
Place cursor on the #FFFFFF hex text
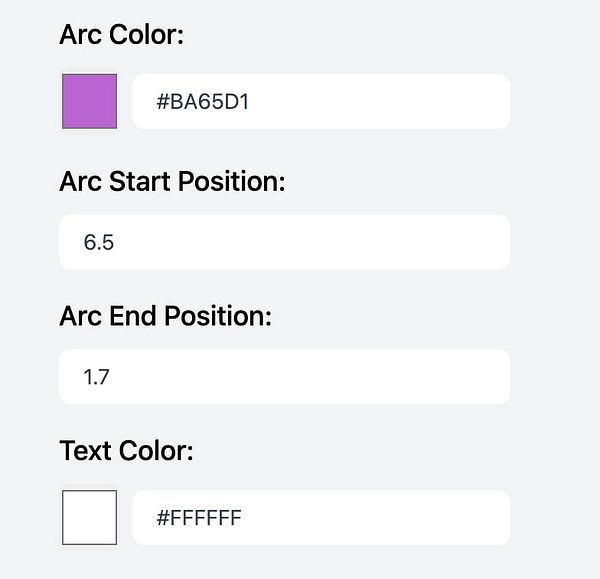pos(199,518)
